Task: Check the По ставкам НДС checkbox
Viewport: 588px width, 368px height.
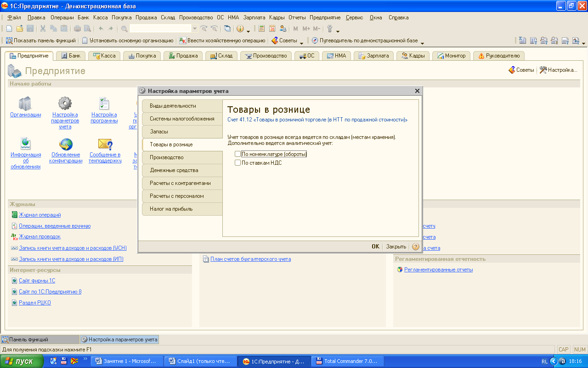Action: pyautogui.click(x=237, y=162)
